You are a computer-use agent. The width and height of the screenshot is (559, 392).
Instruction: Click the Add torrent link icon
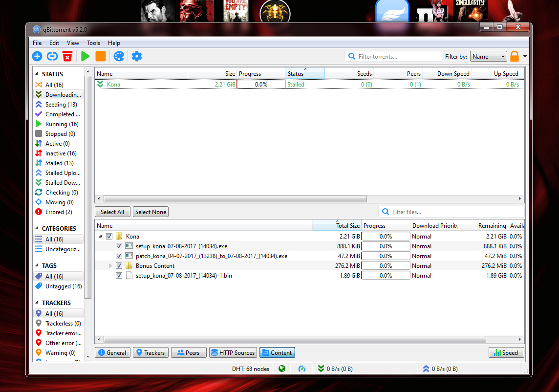(x=52, y=56)
